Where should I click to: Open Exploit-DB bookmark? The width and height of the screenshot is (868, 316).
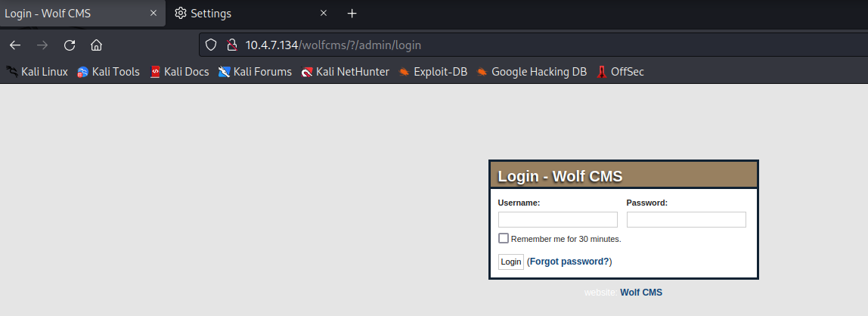[x=433, y=71]
